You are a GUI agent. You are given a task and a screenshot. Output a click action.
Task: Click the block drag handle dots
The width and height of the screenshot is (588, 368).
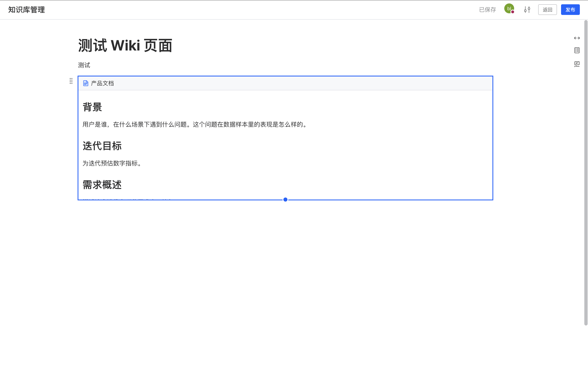tap(71, 81)
